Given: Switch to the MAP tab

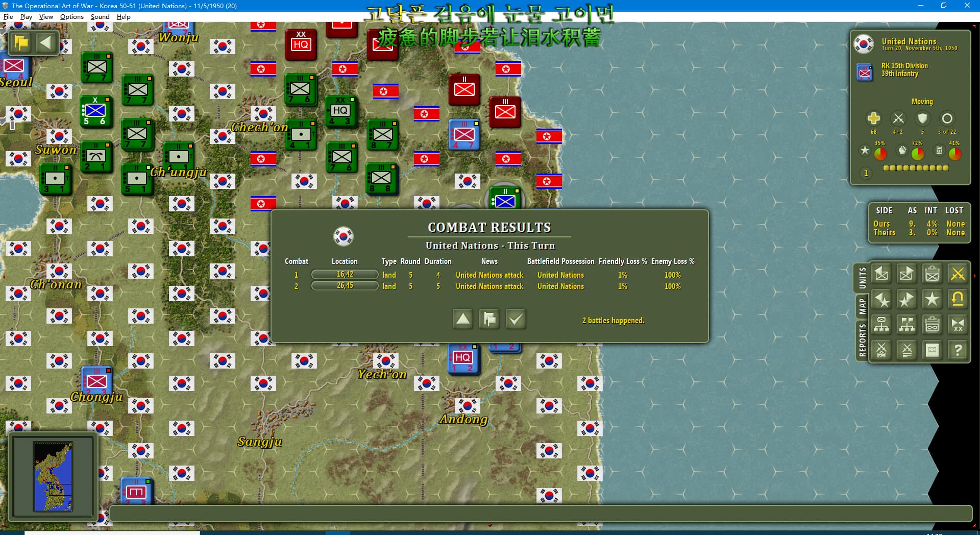Looking at the screenshot, I should point(862,306).
